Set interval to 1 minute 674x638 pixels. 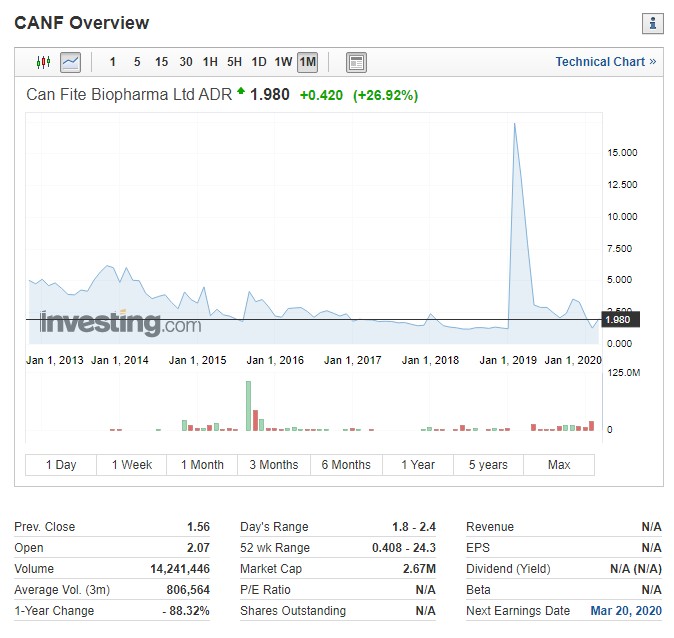(x=113, y=62)
